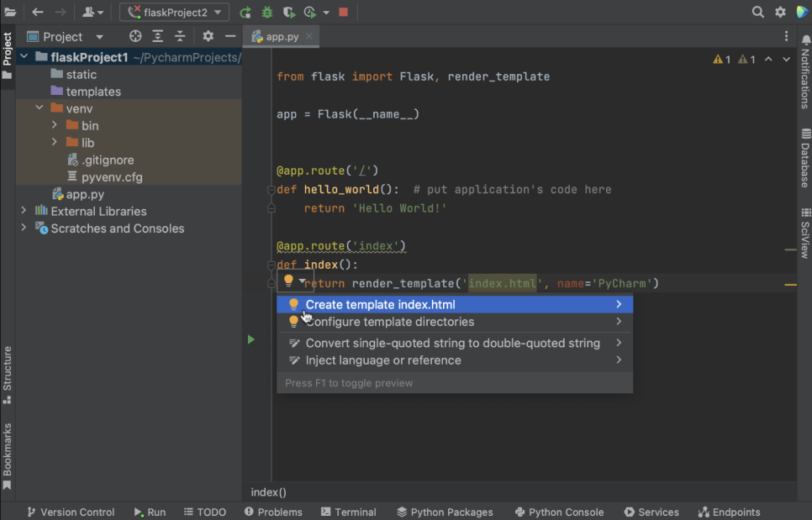The height and width of the screenshot is (520, 812).
Task: Click the green run gutter arrow
Action: 250,339
